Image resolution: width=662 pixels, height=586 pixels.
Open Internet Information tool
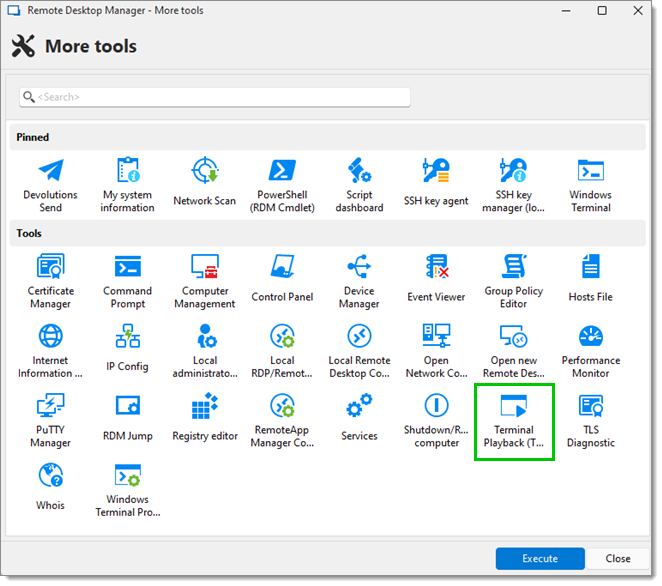click(50, 350)
